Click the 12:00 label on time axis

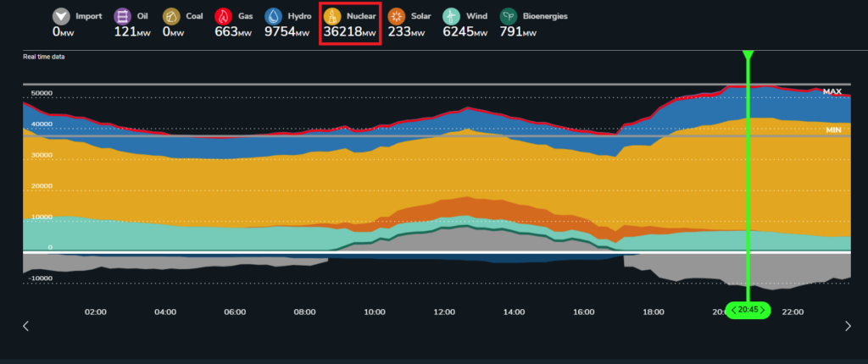[x=444, y=312]
